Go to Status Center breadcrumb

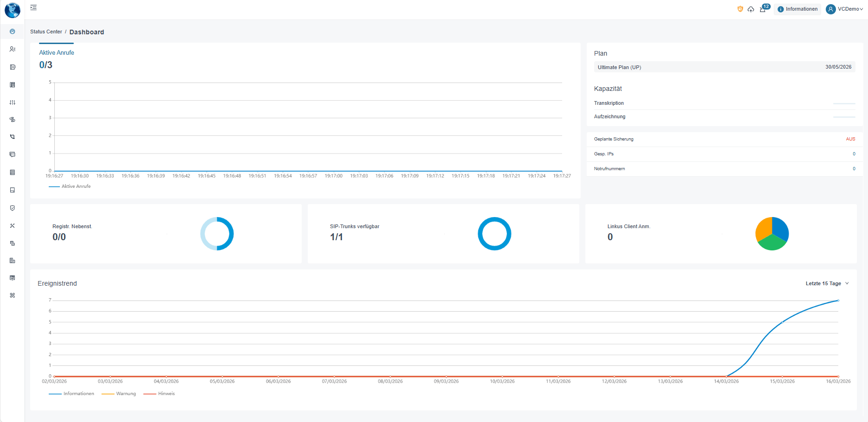(x=46, y=32)
